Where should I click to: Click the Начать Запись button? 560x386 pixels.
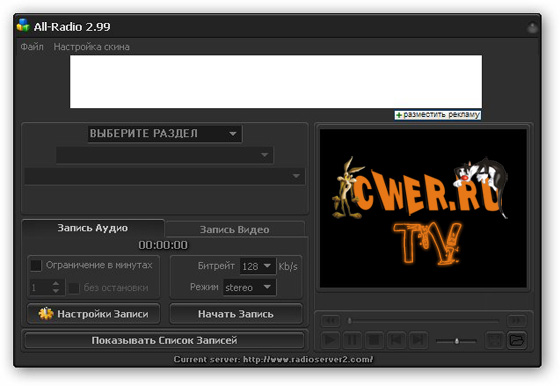point(236,314)
